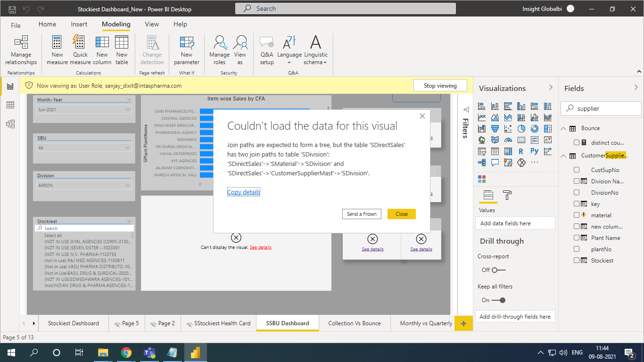This screenshot has height=362, width=644.
Task: Open the Home ribbon tab
Action: (x=47, y=25)
